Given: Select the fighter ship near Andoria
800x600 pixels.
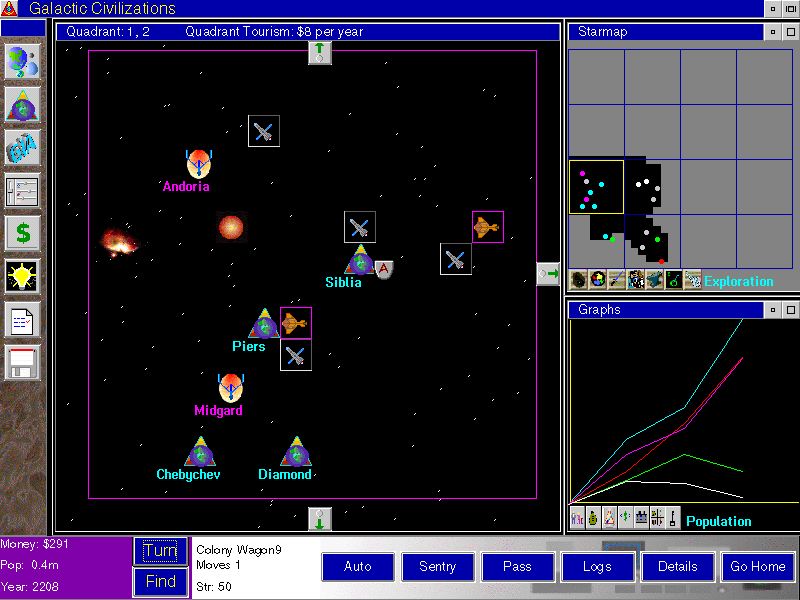Looking at the screenshot, I should 264,131.
